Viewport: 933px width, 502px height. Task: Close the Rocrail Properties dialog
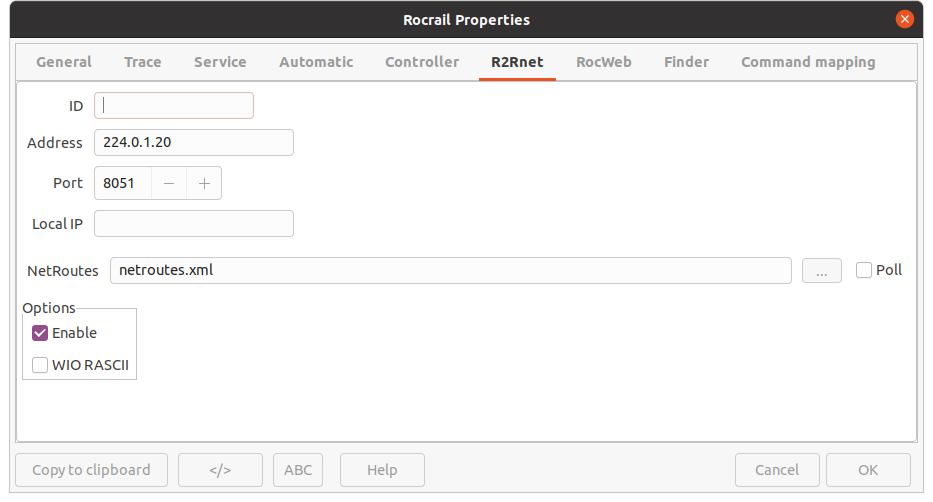(904, 19)
